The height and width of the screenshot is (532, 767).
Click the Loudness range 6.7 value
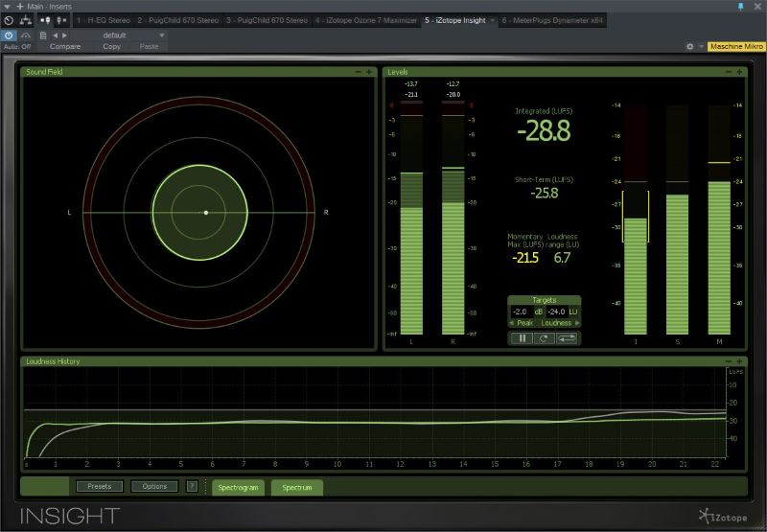pyautogui.click(x=562, y=258)
